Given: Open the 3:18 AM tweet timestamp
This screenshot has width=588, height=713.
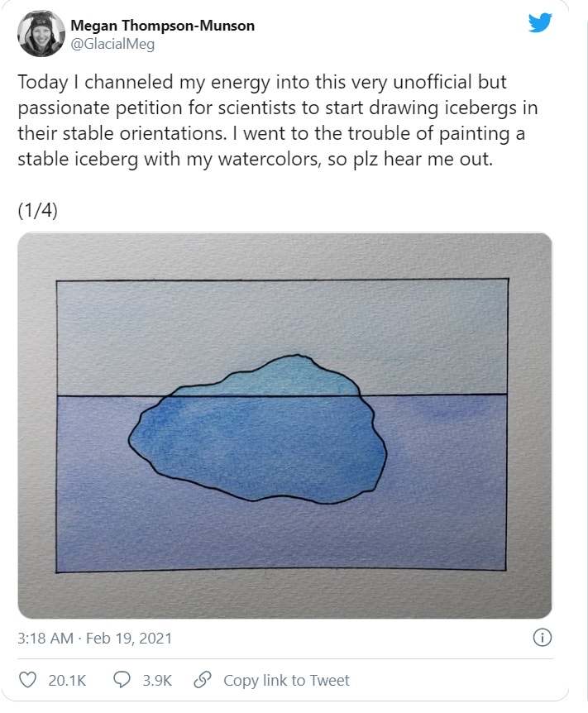Looking at the screenshot, I should click(x=45, y=639).
